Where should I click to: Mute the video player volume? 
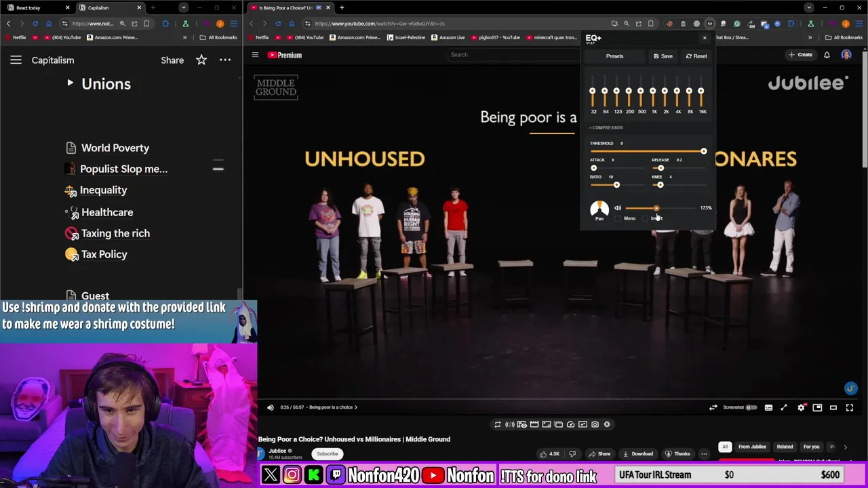(271, 407)
